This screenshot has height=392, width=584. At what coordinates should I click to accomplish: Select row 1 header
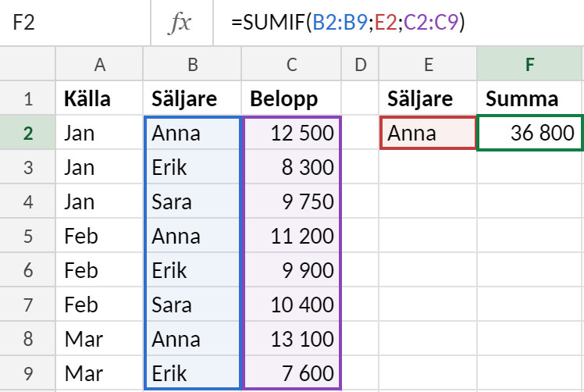click(27, 98)
